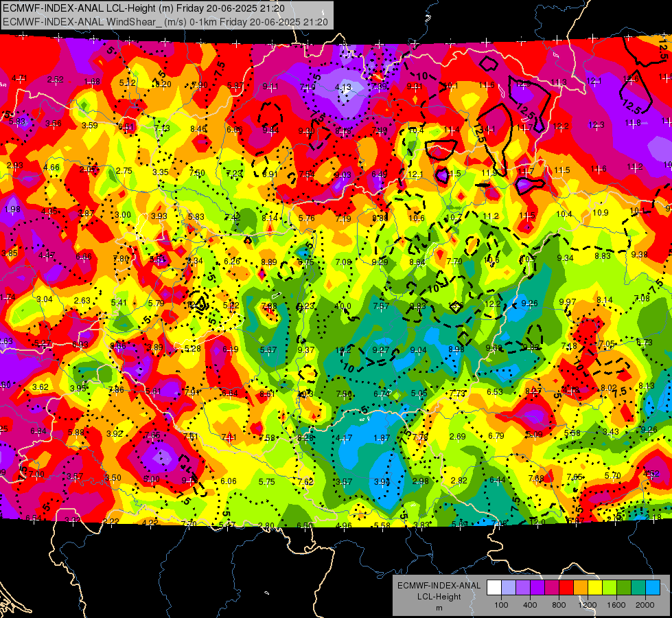Click the grid value 5.41
Viewport: 672px width, 618px height.
(119, 302)
